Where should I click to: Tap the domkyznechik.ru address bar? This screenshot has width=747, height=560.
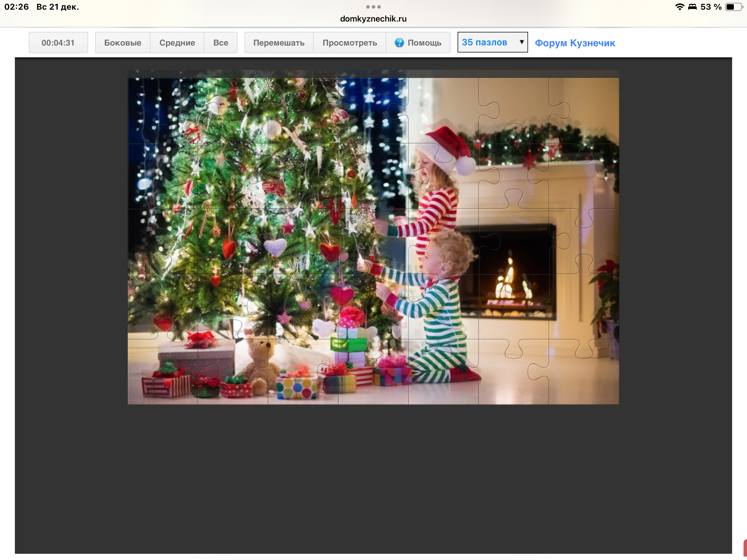(373, 19)
